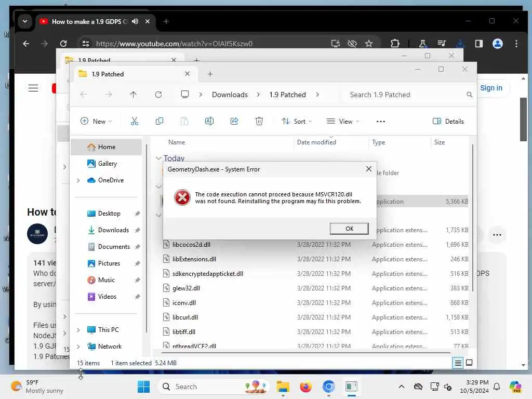Open the See more three-dot menu in Explorer
This screenshot has width=532, height=399.
coord(381,121)
